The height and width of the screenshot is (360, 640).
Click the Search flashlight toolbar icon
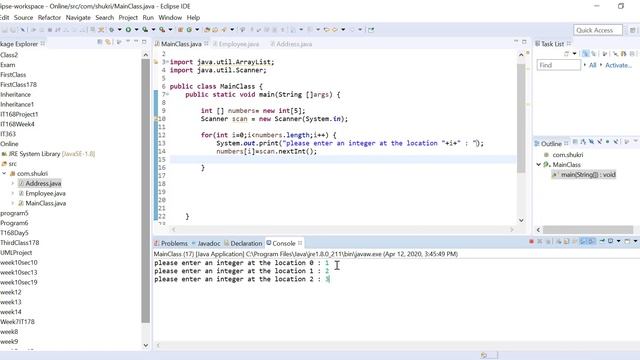tap(224, 29)
